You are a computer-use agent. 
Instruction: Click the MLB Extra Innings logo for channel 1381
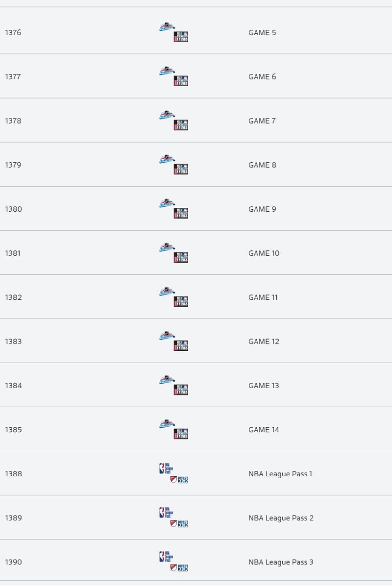pyautogui.click(x=181, y=257)
